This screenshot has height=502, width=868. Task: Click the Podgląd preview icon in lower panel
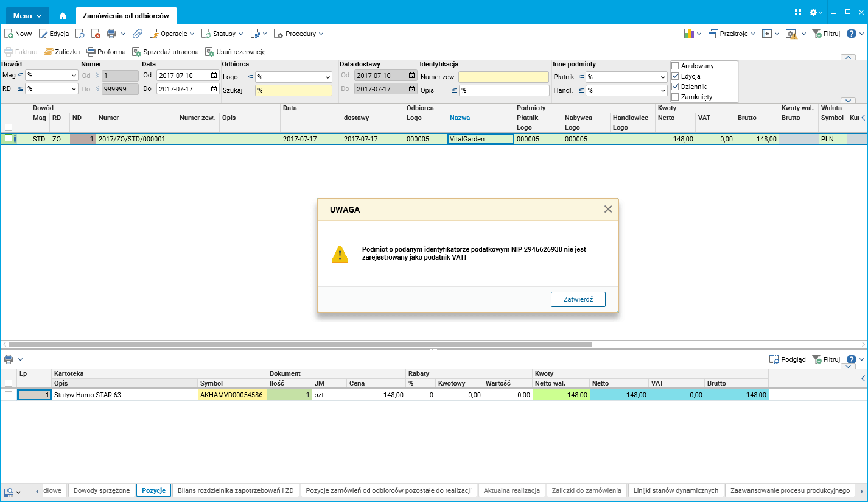774,359
